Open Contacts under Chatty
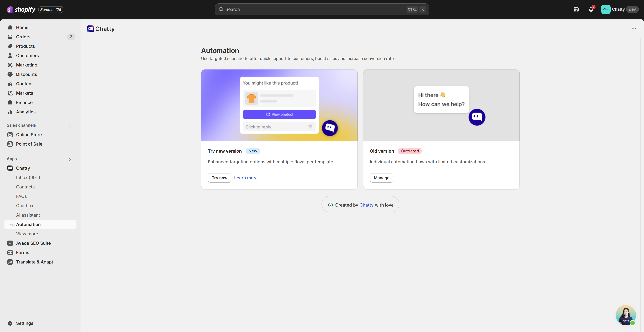Screen dimensions: 644x332 25,187
